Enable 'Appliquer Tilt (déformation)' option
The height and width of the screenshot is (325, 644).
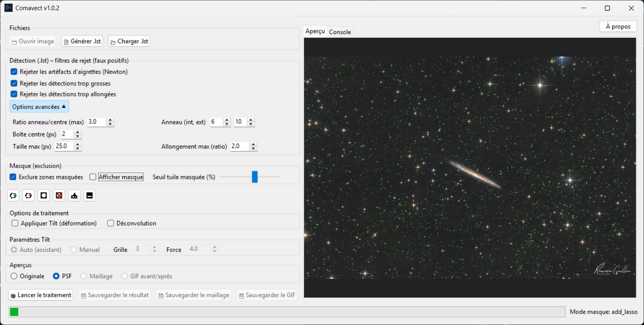(15, 223)
